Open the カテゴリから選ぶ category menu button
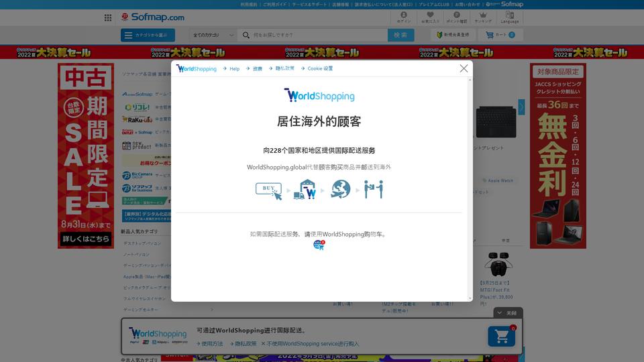644x362 pixels. [x=148, y=35]
